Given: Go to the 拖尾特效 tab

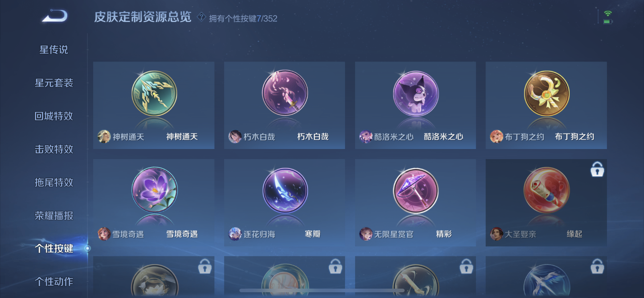Looking at the screenshot, I should click(x=54, y=182).
